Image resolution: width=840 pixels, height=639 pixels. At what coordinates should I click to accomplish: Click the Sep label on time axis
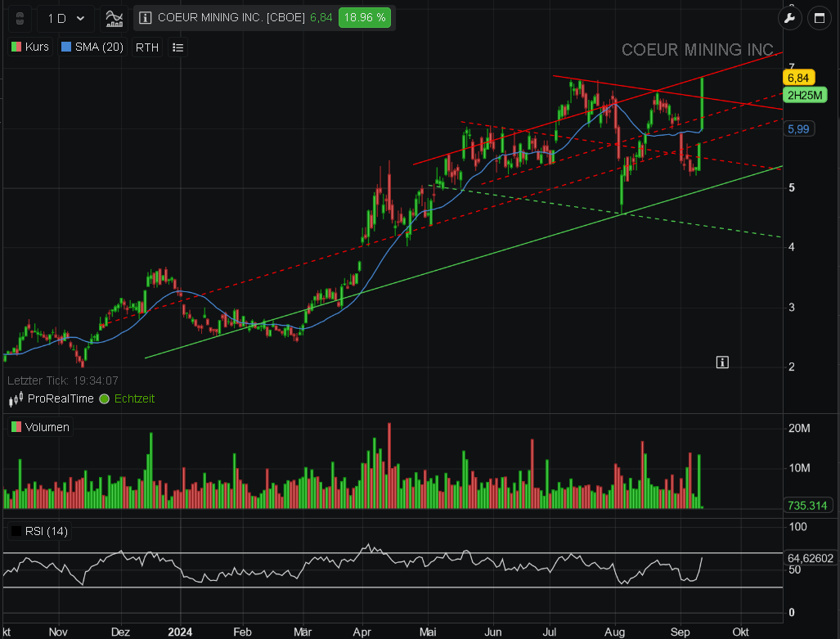coord(680,632)
